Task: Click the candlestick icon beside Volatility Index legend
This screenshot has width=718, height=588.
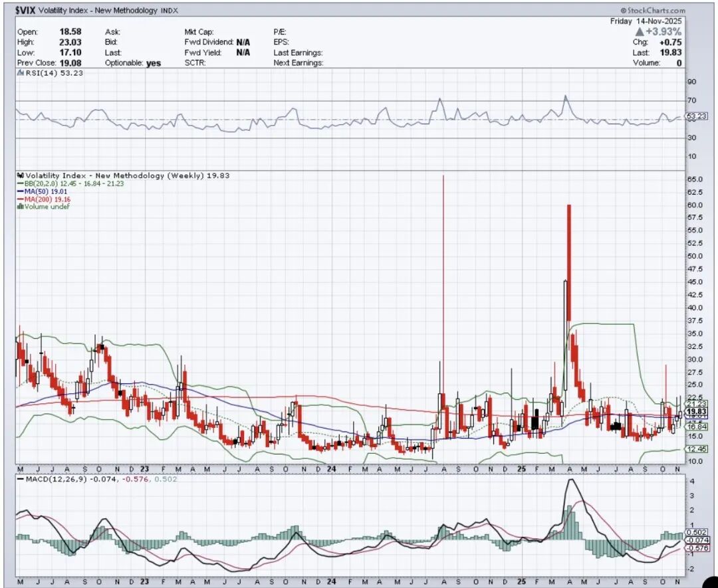Action: (21, 176)
